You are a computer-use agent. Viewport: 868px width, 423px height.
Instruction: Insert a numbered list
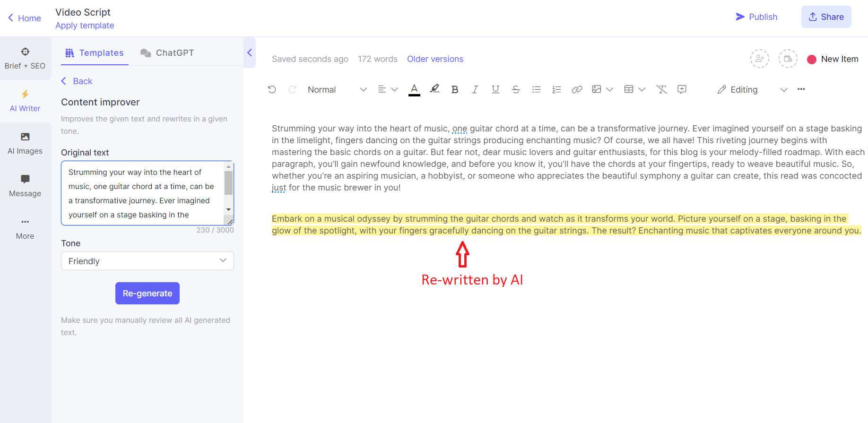point(556,89)
